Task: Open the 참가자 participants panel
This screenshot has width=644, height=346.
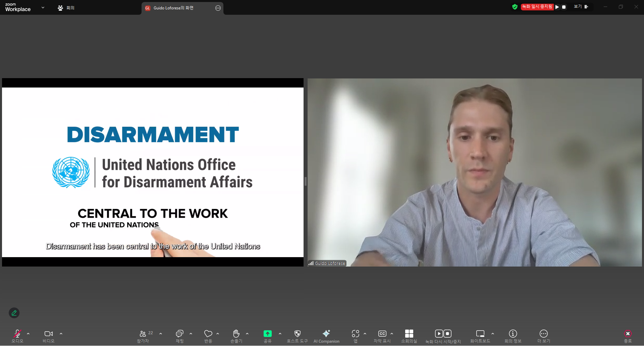Action: click(143, 336)
